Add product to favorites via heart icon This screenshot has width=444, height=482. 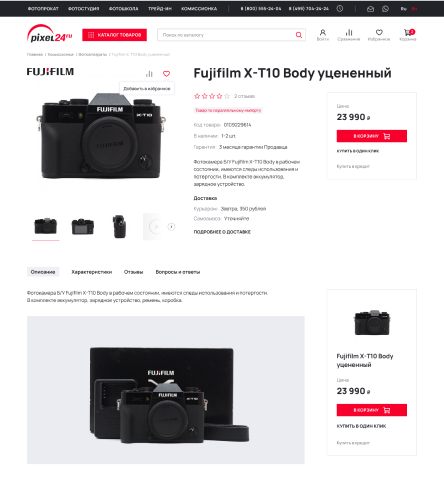click(x=166, y=74)
